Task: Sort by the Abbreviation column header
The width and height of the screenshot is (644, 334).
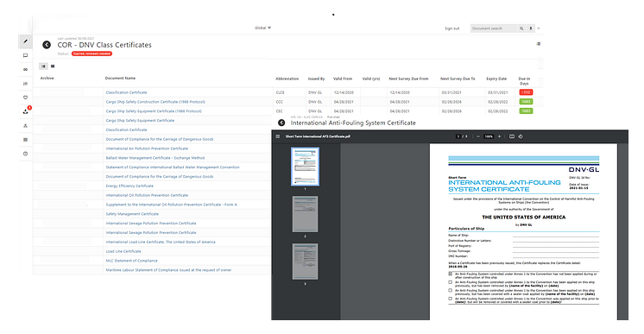Action: (287, 79)
